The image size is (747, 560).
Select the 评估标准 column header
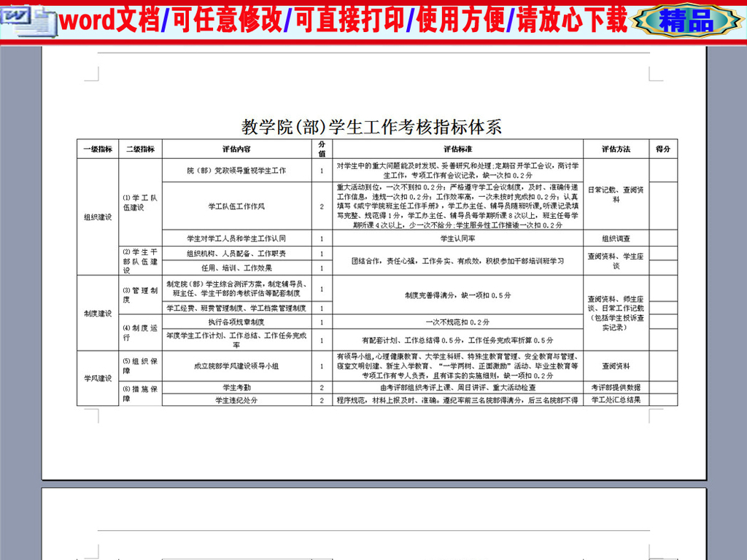[458, 149]
